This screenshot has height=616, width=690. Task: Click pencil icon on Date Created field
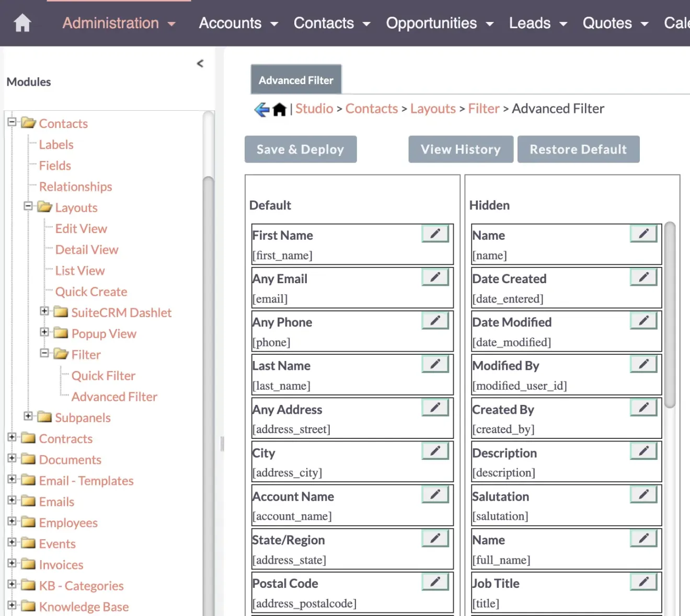(643, 277)
